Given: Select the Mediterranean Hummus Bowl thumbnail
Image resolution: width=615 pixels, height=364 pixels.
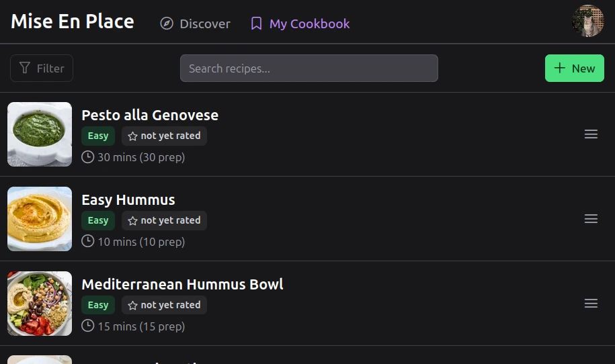Looking at the screenshot, I should point(40,304).
